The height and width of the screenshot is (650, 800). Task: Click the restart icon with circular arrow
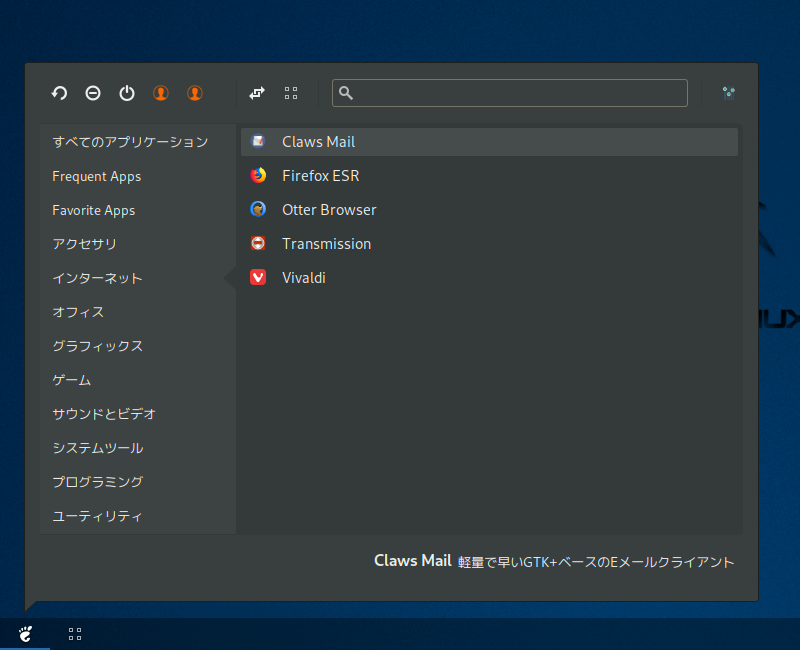[59, 93]
